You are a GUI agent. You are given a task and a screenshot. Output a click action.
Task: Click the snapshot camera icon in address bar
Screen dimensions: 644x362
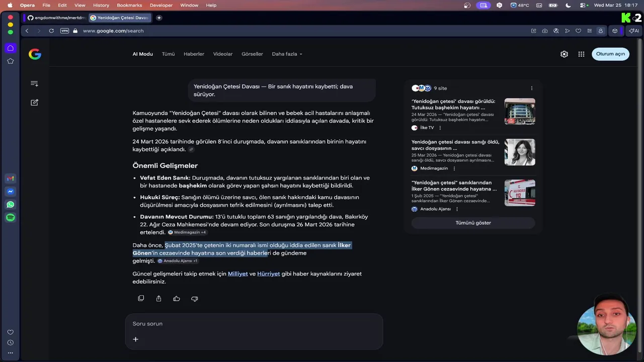[x=545, y=31]
